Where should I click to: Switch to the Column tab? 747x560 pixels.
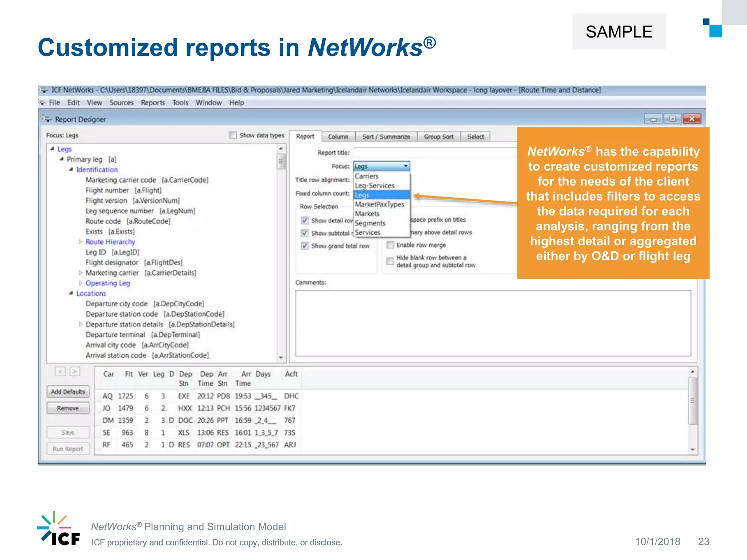pyautogui.click(x=338, y=137)
